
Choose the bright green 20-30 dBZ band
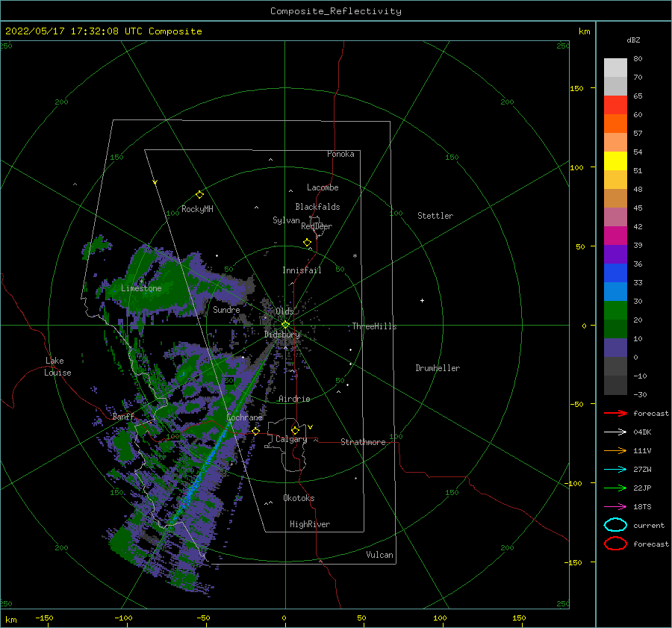coord(615,311)
